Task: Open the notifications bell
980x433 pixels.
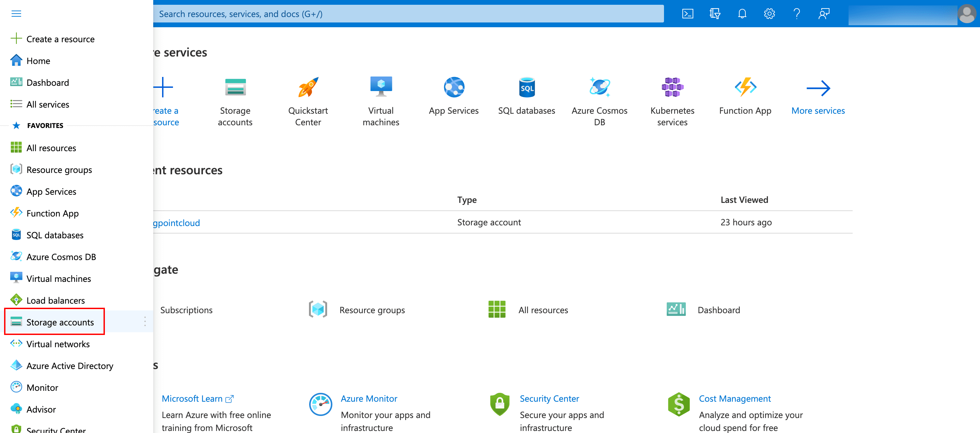Action: (x=742, y=14)
